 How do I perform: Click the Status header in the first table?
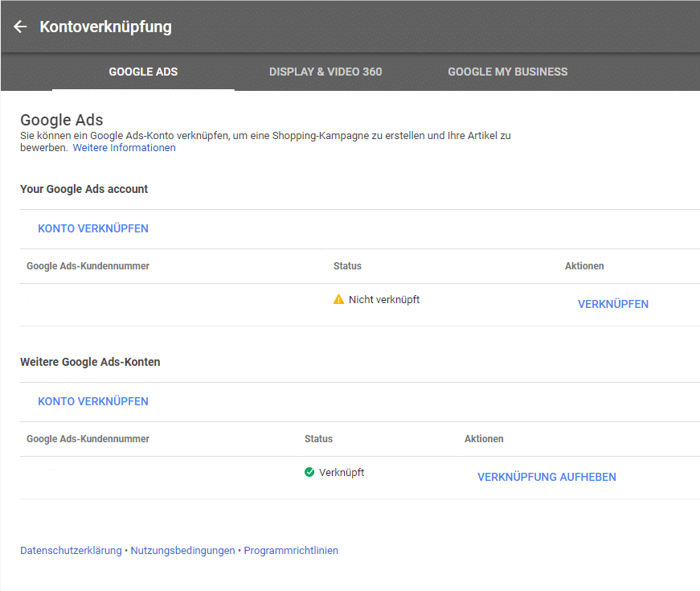click(x=347, y=266)
